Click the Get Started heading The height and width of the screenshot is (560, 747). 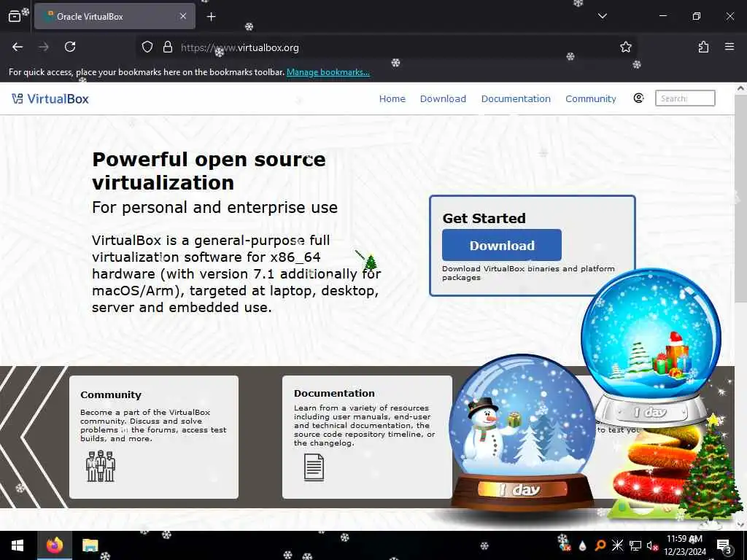(x=484, y=218)
